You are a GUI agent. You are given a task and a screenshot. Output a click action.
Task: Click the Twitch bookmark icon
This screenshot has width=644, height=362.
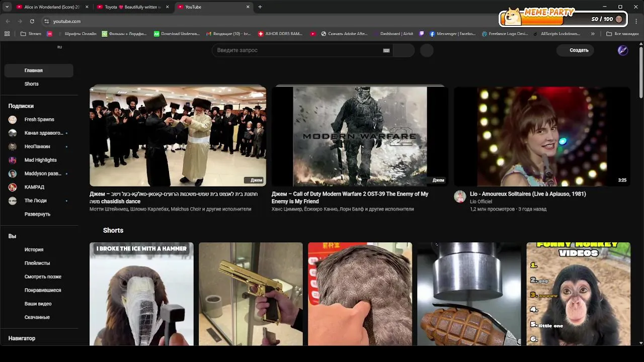[422, 34]
